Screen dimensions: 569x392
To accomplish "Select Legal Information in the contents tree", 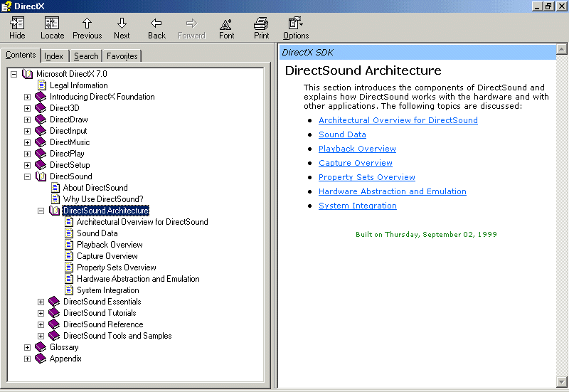I will pos(78,85).
